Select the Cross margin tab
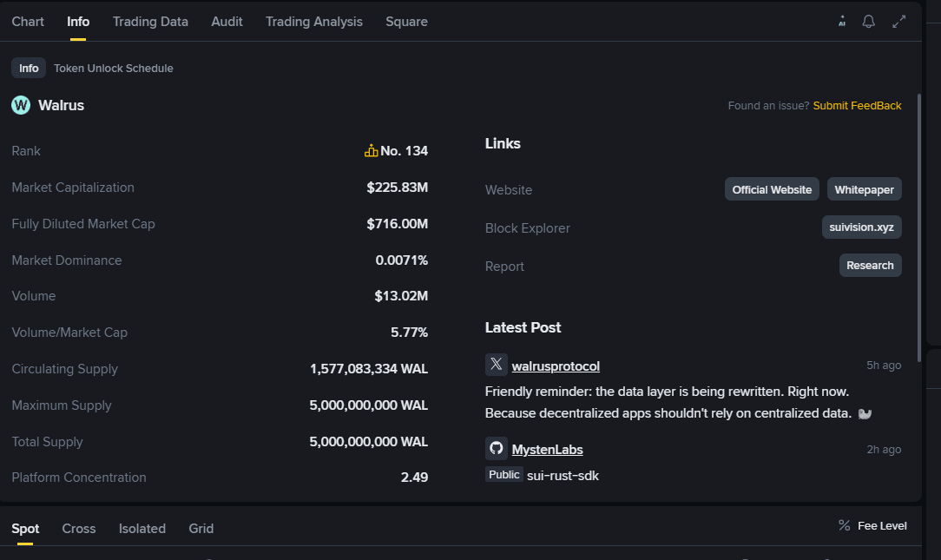 click(x=79, y=528)
